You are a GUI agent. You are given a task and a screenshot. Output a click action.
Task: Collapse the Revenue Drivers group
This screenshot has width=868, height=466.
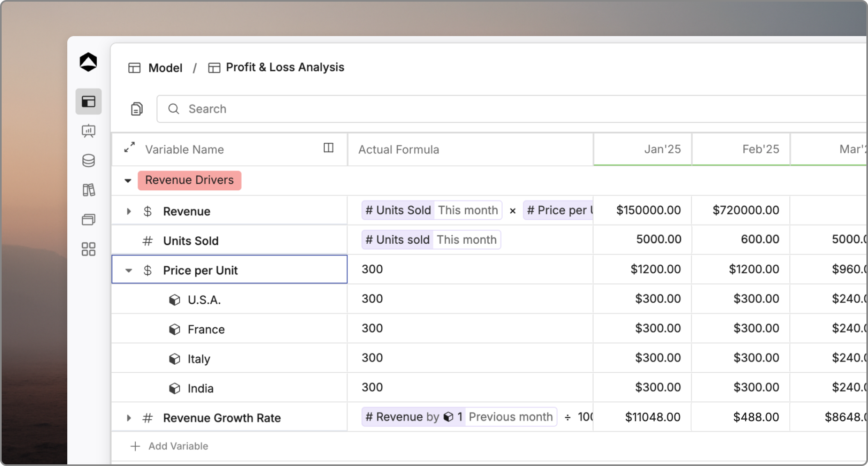pyautogui.click(x=128, y=180)
